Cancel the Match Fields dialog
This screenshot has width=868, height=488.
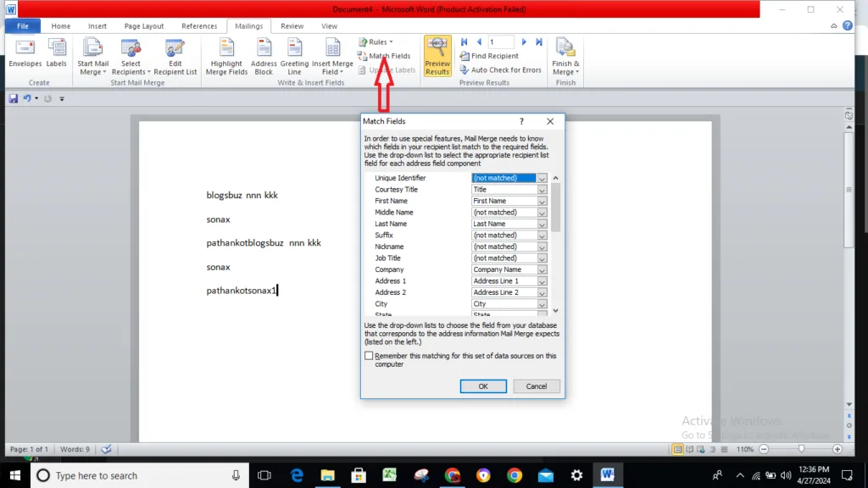[537, 386]
